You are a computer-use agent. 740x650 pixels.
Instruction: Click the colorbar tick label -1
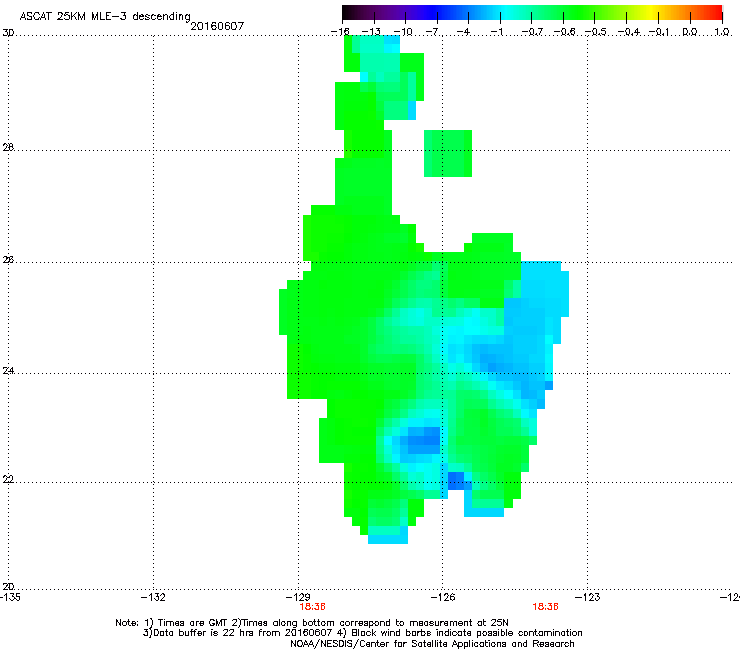pos(496,32)
